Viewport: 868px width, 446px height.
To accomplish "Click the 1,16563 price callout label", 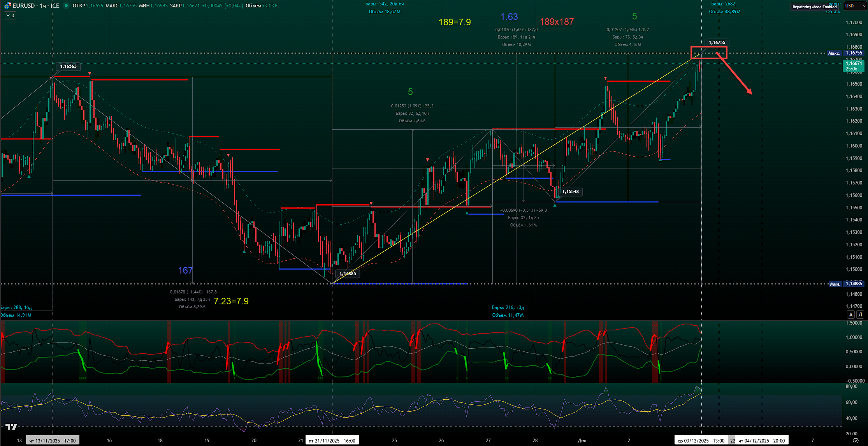I will (x=68, y=66).
